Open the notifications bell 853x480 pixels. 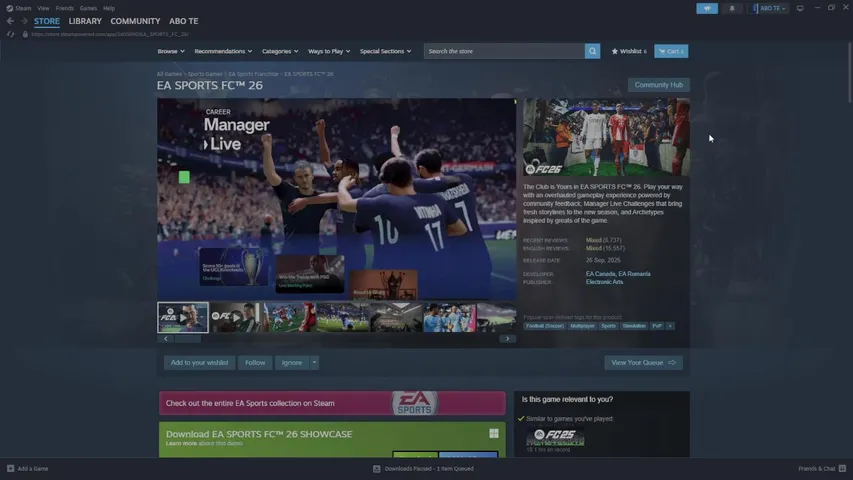[x=732, y=8]
